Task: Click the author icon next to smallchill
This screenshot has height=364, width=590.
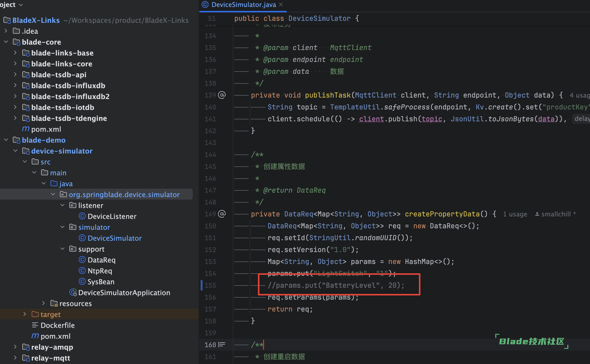Action: click(x=537, y=214)
